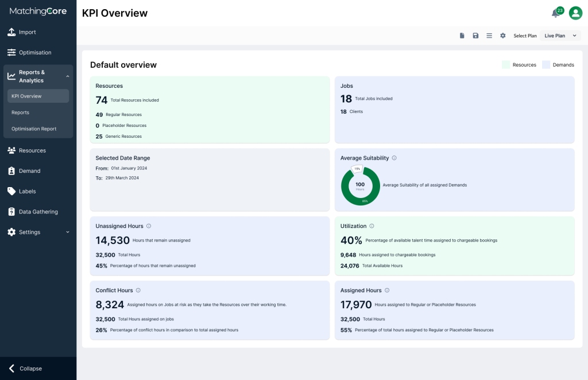Click the Optimisation sliders icon

pyautogui.click(x=11, y=52)
